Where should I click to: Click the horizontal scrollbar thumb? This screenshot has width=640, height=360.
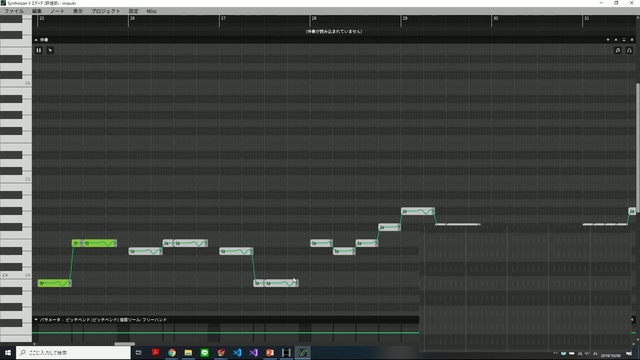point(124,344)
